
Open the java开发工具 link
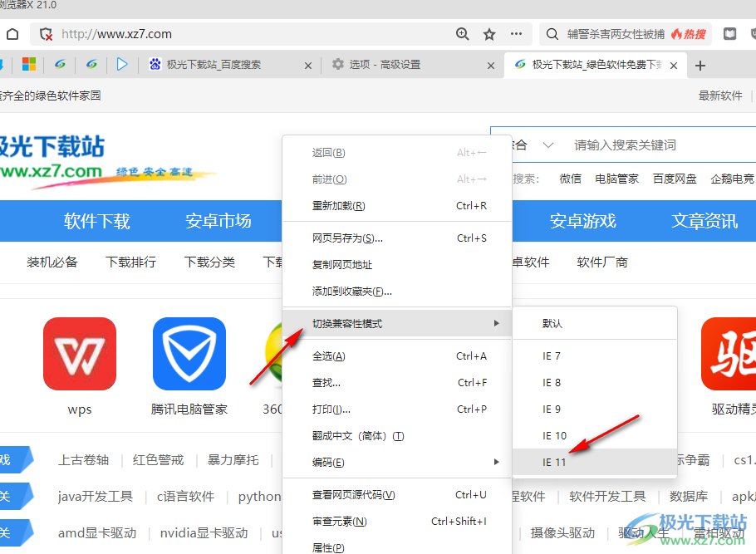[x=95, y=496]
